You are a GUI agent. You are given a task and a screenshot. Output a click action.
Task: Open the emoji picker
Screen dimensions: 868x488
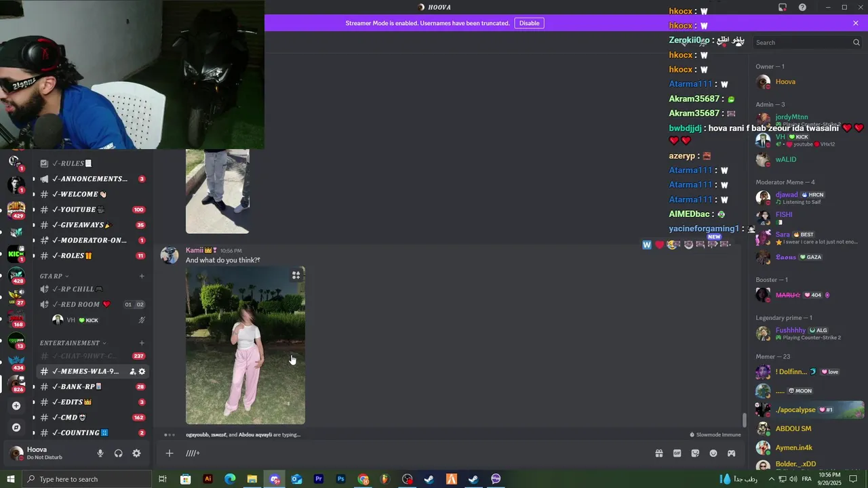(x=713, y=453)
